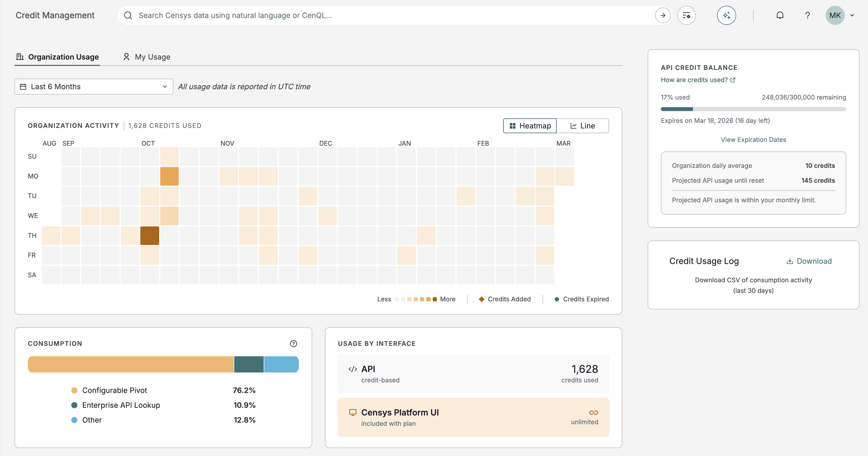Open the notifications bell

780,16
